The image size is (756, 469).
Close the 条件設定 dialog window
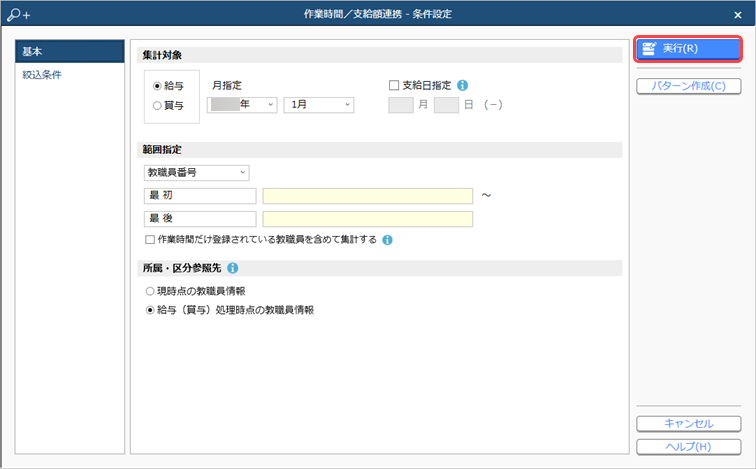[738, 15]
